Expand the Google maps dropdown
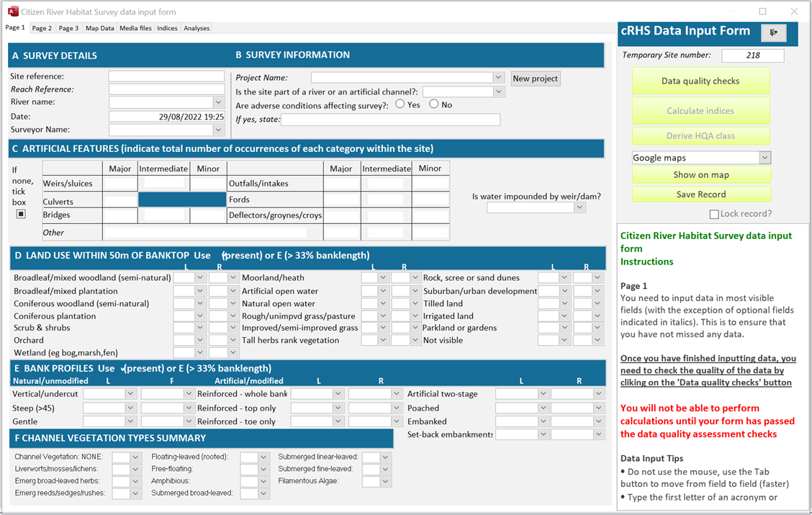Image resolution: width=812 pixels, height=515 pixels. point(765,158)
